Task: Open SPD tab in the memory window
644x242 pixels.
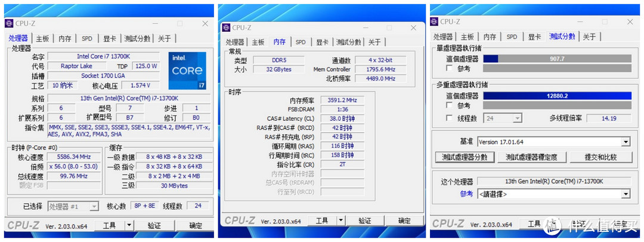Action: 301,42
